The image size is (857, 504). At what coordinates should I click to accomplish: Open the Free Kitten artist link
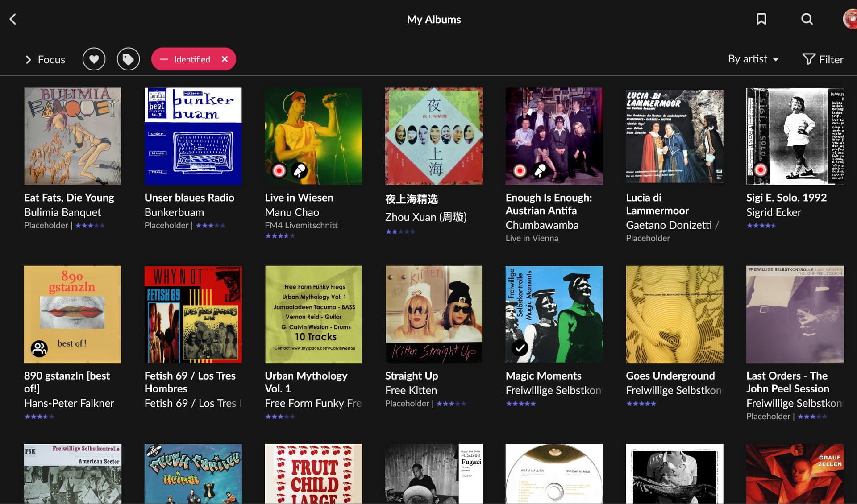411,390
